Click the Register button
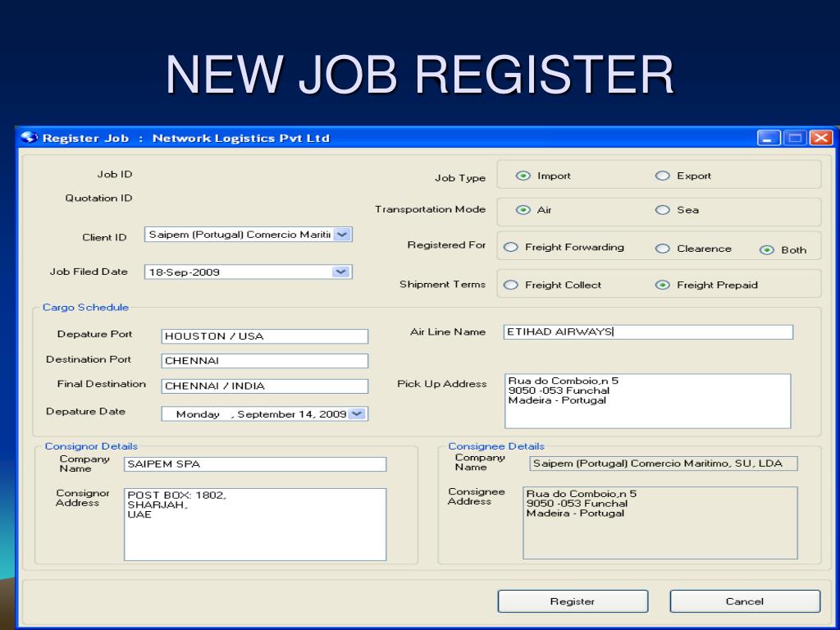 click(x=573, y=601)
